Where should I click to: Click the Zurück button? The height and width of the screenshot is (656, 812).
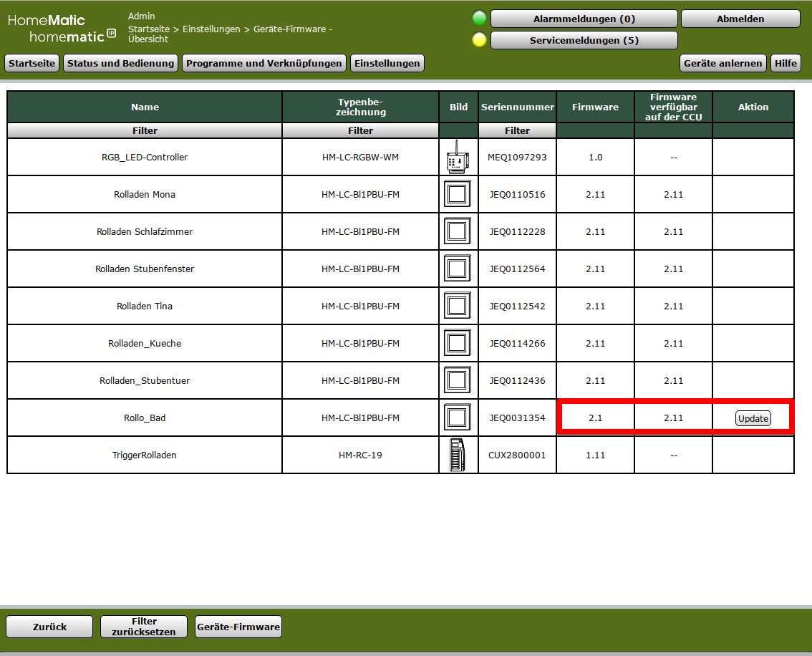[x=49, y=627]
